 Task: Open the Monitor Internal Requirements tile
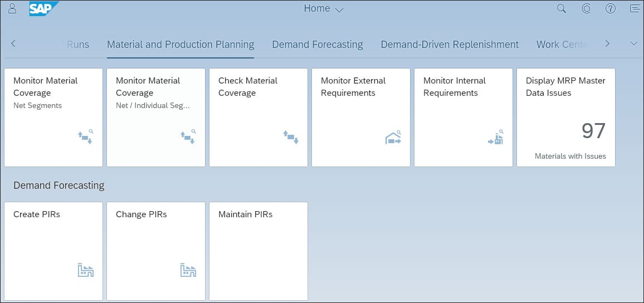coord(463,117)
